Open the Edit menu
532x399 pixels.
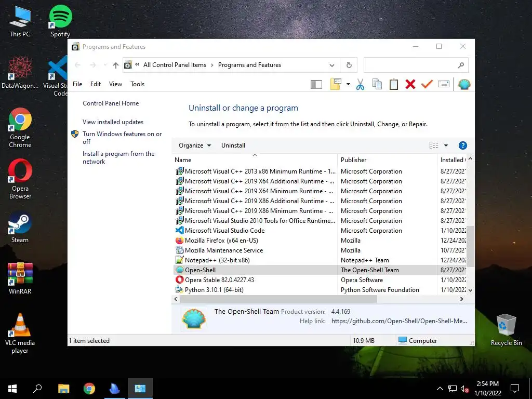96,84
